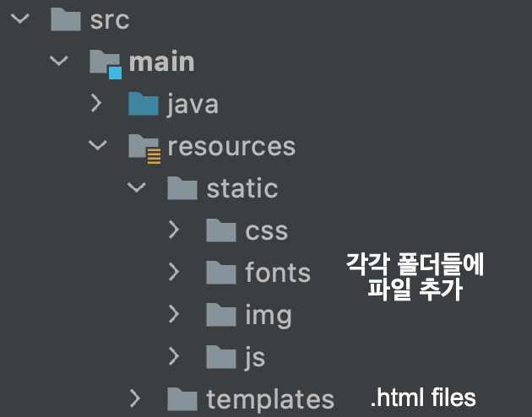Collapse the resources folder chevron
This screenshot has height=417, width=532.
98,145
